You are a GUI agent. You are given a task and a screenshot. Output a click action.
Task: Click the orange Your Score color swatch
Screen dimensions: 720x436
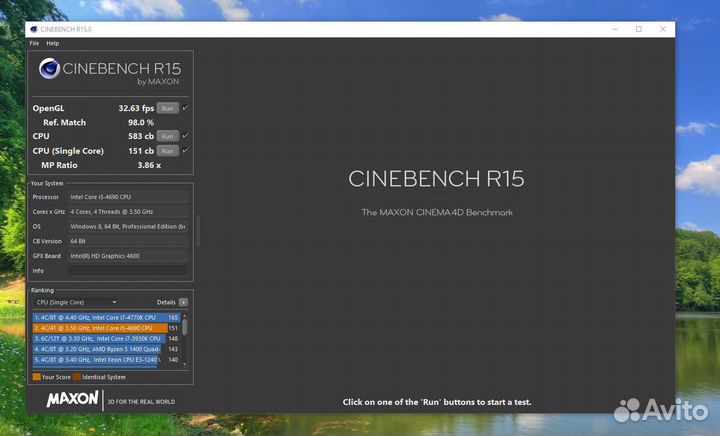click(x=37, y=377)
